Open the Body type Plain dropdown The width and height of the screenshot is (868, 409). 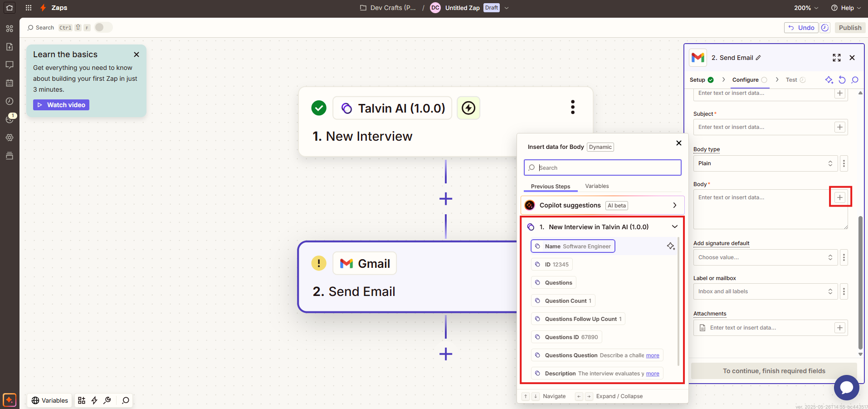pyautogui.click(x=766, y=163)
